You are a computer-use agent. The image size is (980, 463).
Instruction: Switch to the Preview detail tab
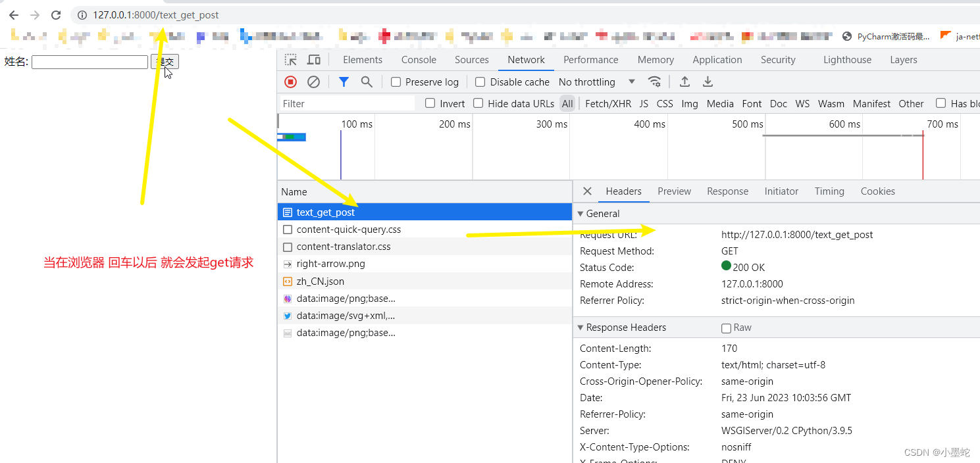pos(674,191)
